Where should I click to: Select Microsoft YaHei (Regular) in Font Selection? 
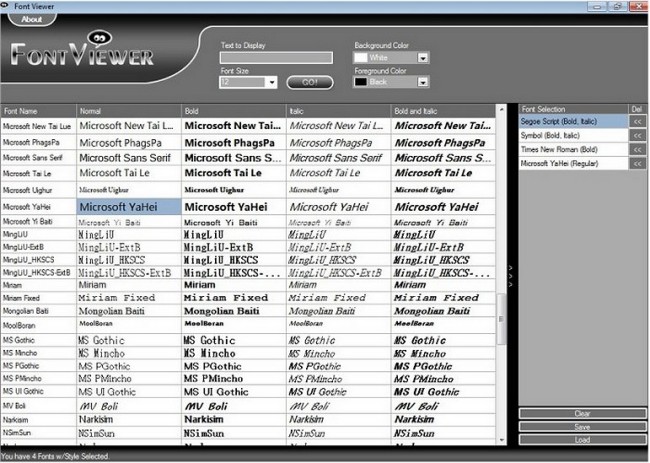tap(573, 164)
